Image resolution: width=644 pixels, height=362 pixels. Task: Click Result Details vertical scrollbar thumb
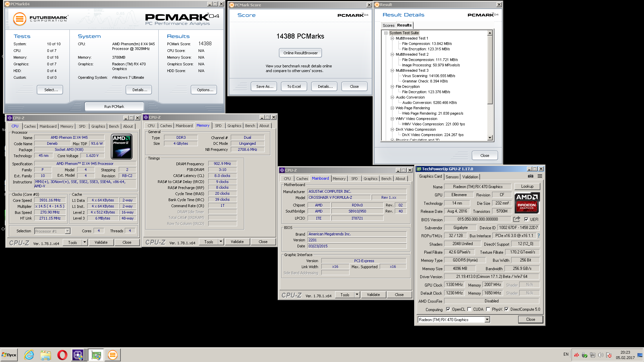[490, 70]
